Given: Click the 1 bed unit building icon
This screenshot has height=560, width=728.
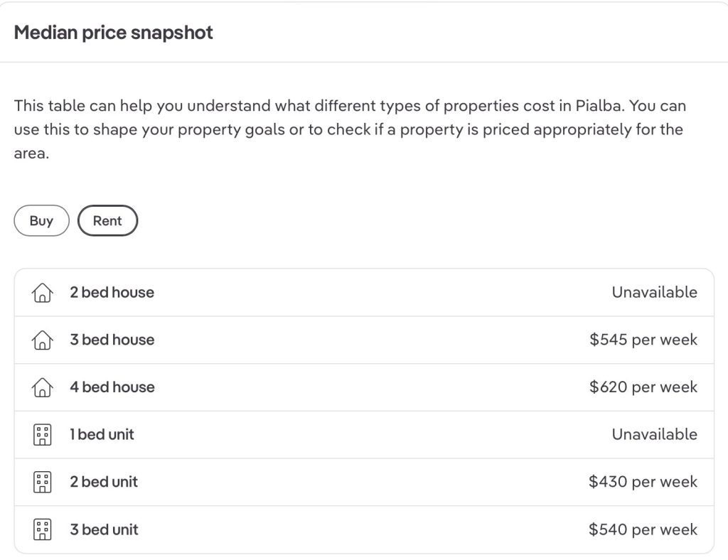Looking at the screenshot, I should coord(43,435).
